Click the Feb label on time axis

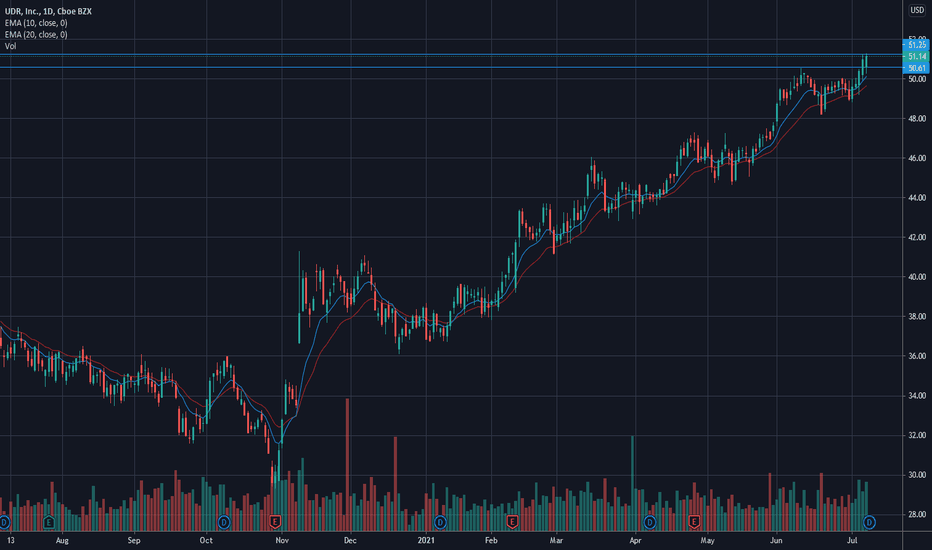tap(491, 540)
